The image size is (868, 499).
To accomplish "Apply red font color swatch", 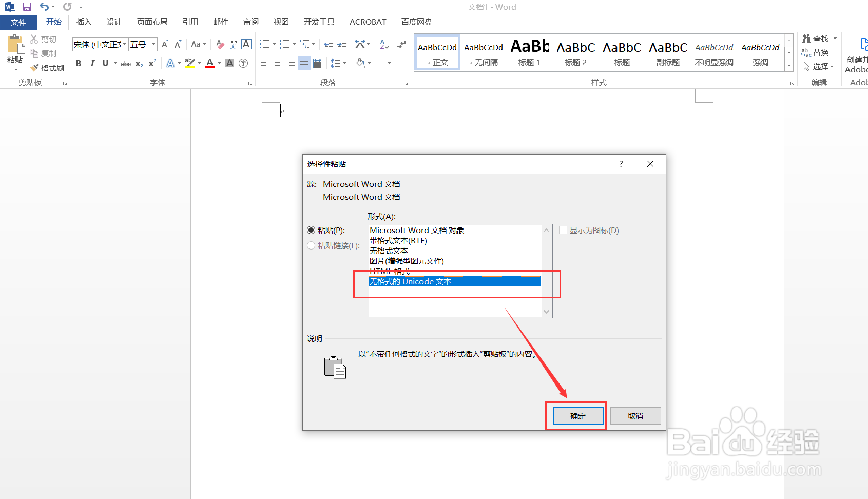I will coord(210,63).
